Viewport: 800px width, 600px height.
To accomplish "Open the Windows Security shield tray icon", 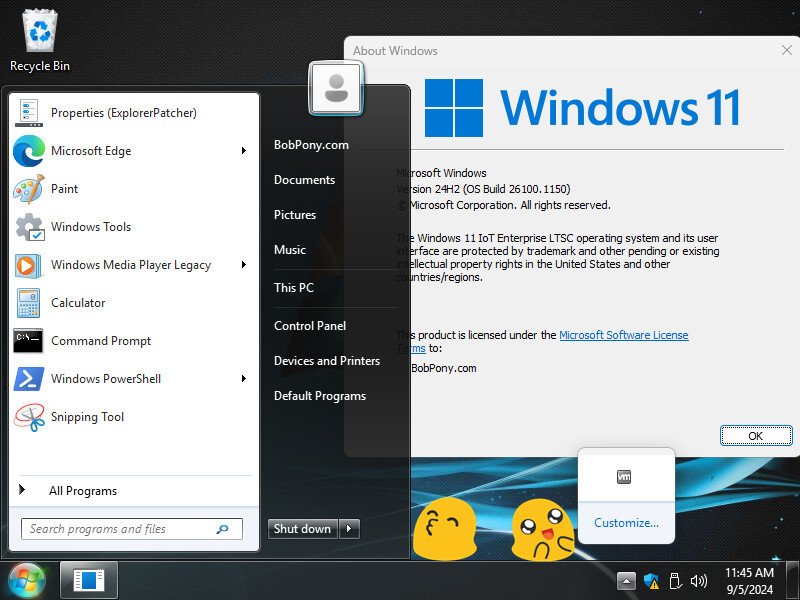I will pyautogui.click(x=651, y=581).
